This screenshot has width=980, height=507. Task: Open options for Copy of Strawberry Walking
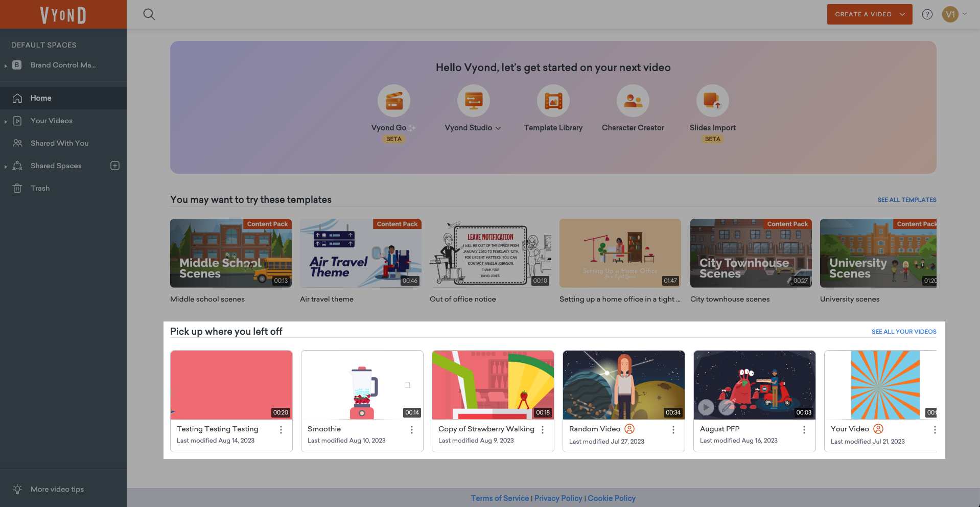pyautogui.click(x=543, y=430)
